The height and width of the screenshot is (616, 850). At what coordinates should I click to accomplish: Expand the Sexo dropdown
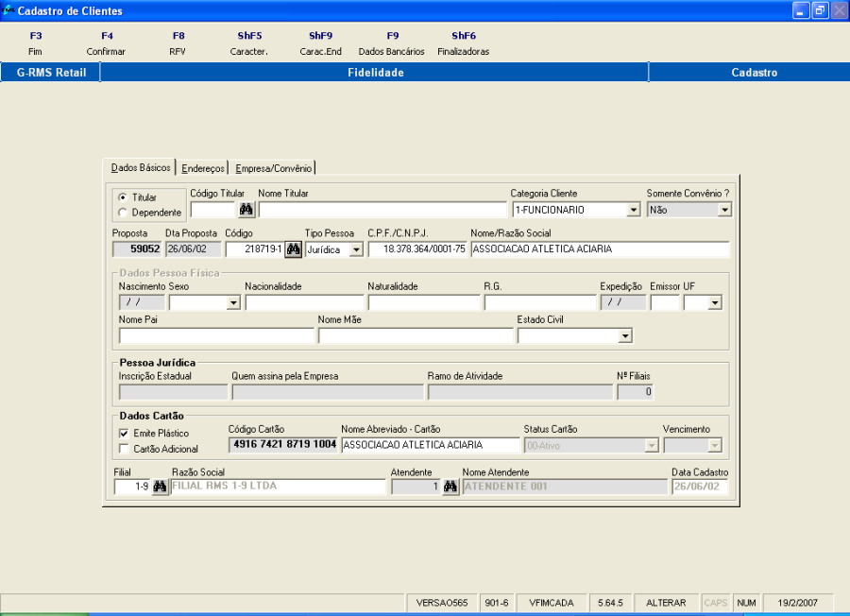(233, 302)
